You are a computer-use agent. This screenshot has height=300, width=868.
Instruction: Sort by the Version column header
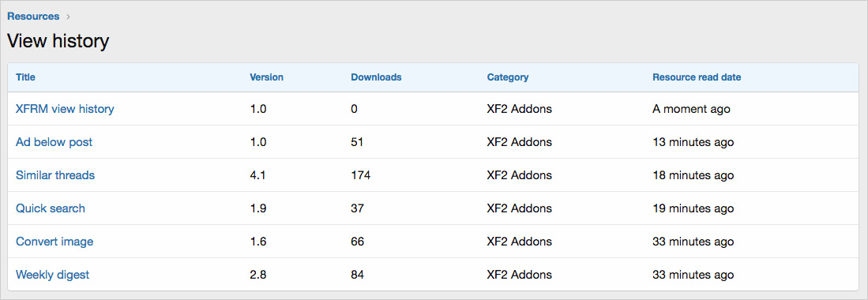point(267,77)
